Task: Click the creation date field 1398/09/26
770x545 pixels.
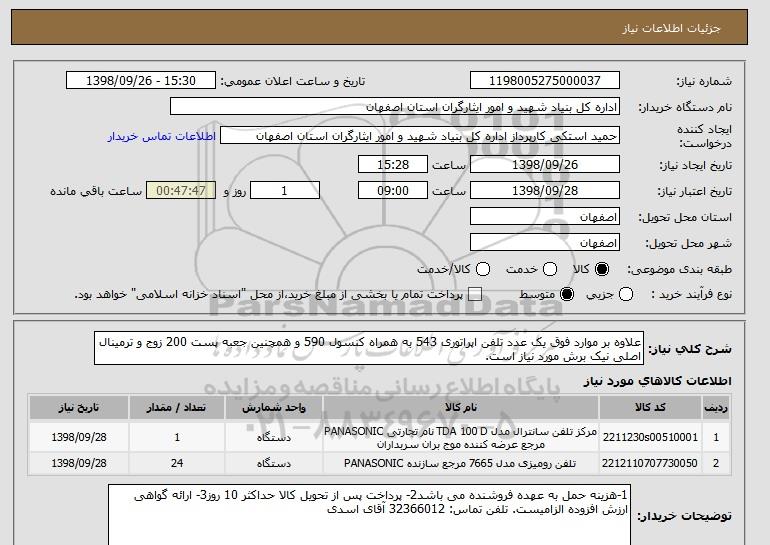Action: pos(545,164)
